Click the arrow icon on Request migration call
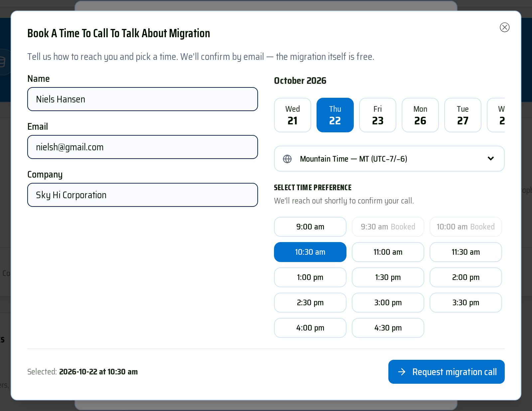Viewport: 532px width, 411px height. click(402, 372)
